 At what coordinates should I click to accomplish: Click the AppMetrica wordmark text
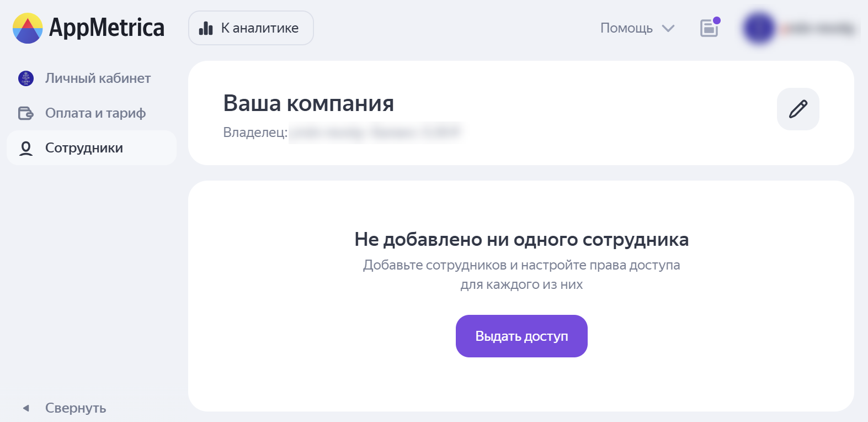click(107, 28)
